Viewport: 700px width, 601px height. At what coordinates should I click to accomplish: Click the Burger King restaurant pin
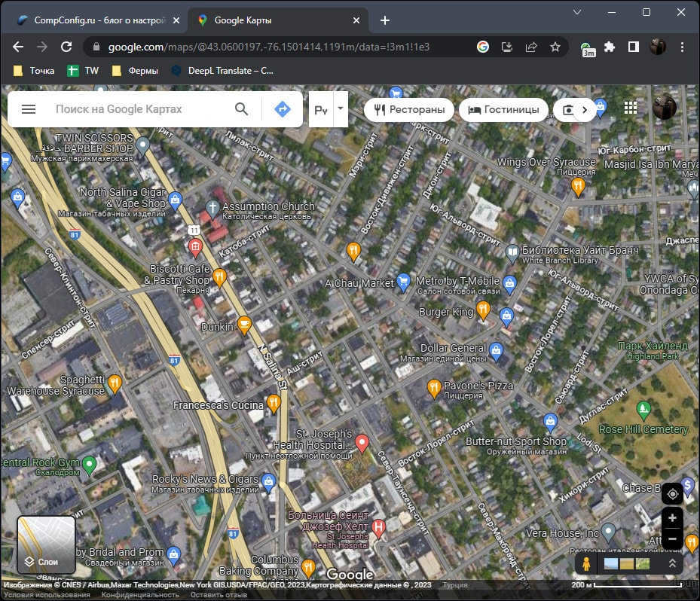click(483, 310)
